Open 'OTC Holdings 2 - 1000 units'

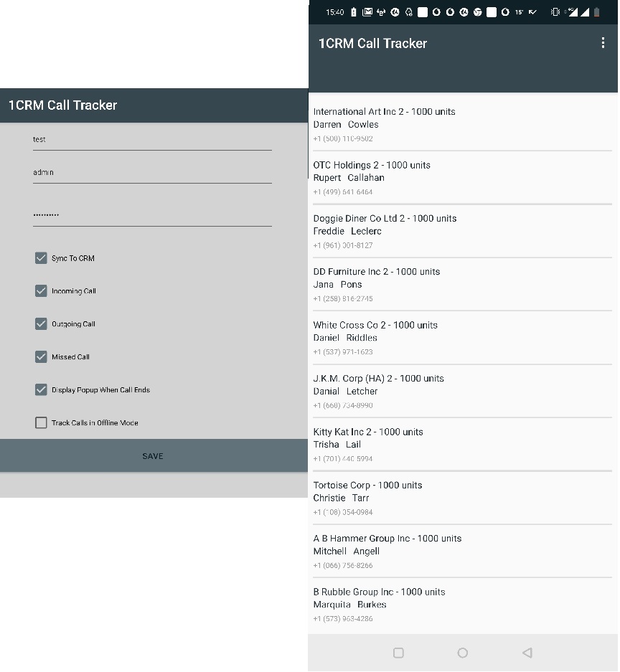[372, 165]
